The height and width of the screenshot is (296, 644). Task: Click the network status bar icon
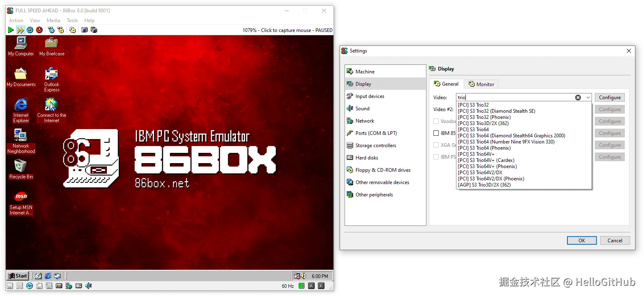[x=69, y=286]
